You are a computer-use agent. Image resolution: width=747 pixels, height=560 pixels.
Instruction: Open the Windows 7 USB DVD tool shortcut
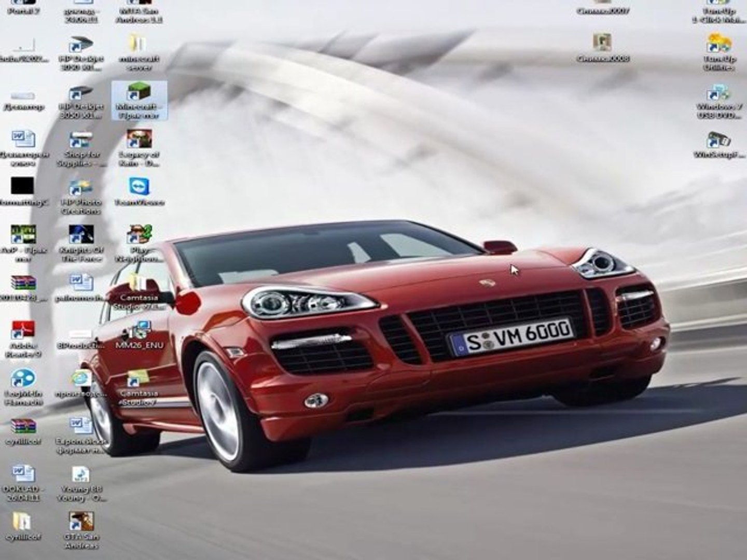click(x=719, y=101)
